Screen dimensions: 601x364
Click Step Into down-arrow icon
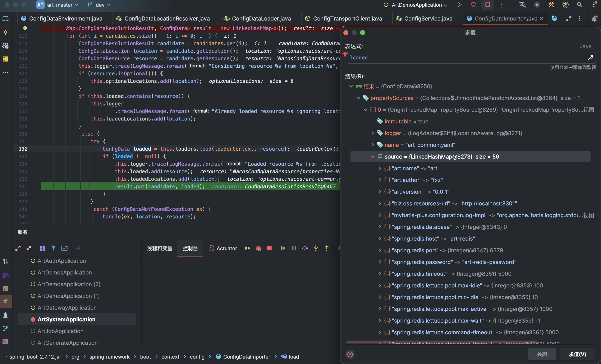pos(316,248)
